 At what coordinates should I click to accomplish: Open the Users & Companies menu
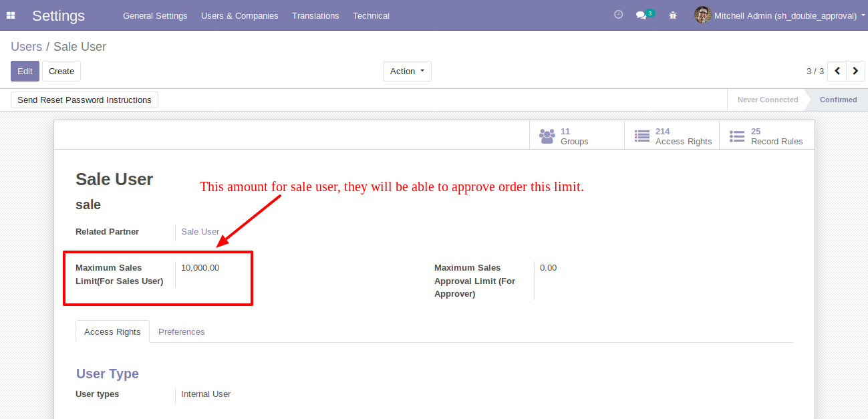[239, 15]
